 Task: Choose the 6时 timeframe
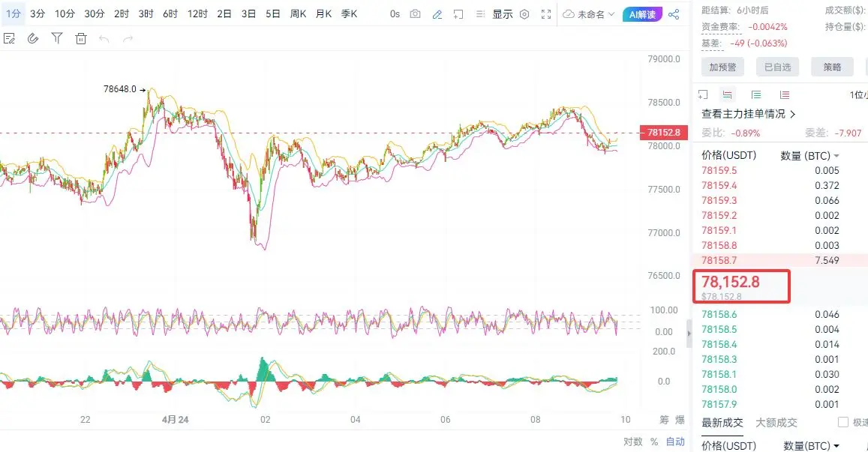point(170,13)
